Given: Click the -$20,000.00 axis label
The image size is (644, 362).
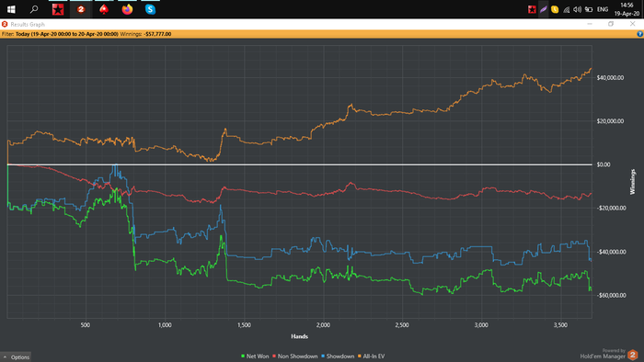Looking at the screenshot, I should pos(611,208).
